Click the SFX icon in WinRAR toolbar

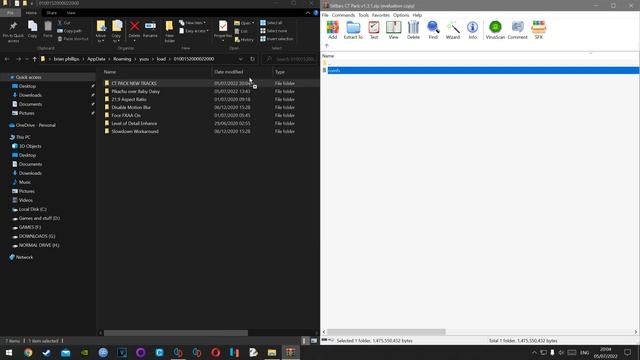(539, 30)
